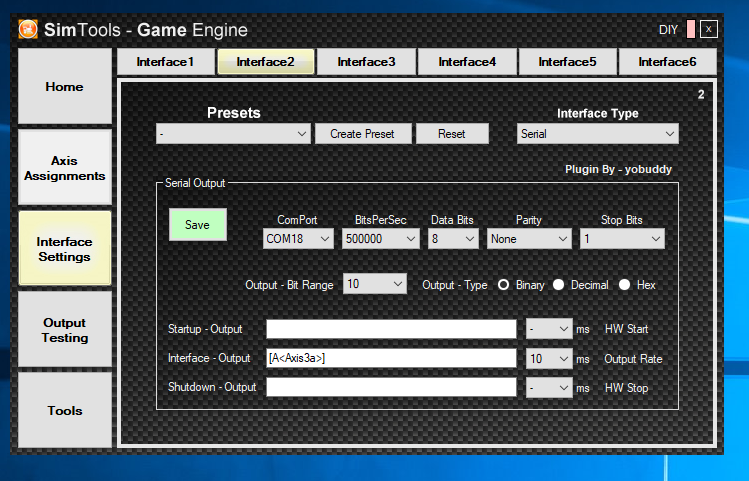Viewport: 749px width, 481px height.
Task: Go to the Interface5 tab
Action: 567,62
